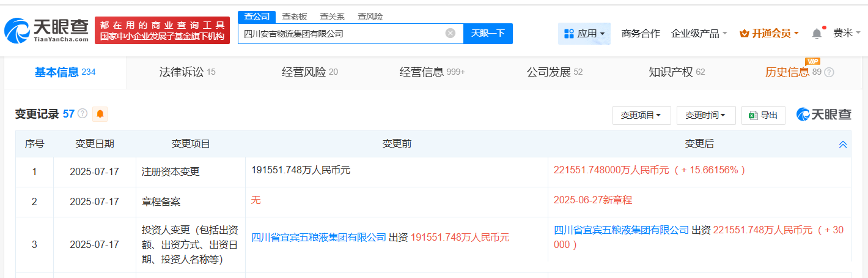Viewport: 868px width, 278px height.
Task: Switch to the 查关系 search tab
Action: pos(333,17)
